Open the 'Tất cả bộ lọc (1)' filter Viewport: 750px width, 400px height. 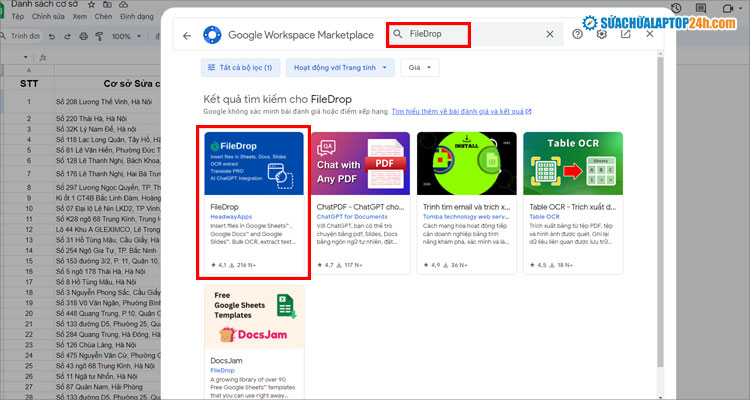pos(238,68)
